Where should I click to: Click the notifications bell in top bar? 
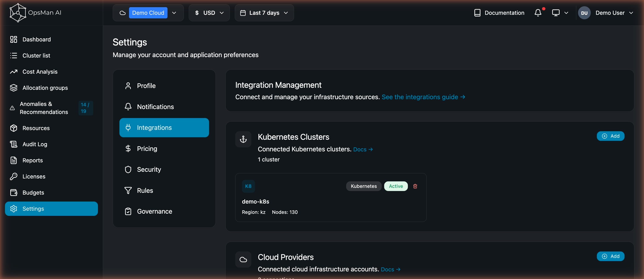tap(538, 13)
